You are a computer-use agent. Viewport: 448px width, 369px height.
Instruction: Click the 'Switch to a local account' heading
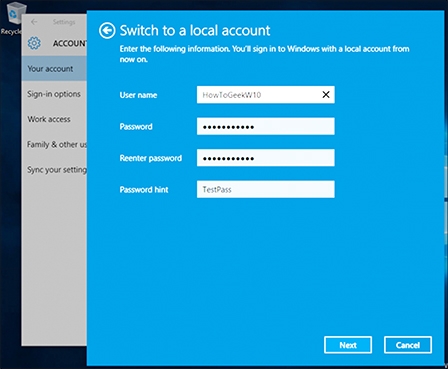[195, 31]
